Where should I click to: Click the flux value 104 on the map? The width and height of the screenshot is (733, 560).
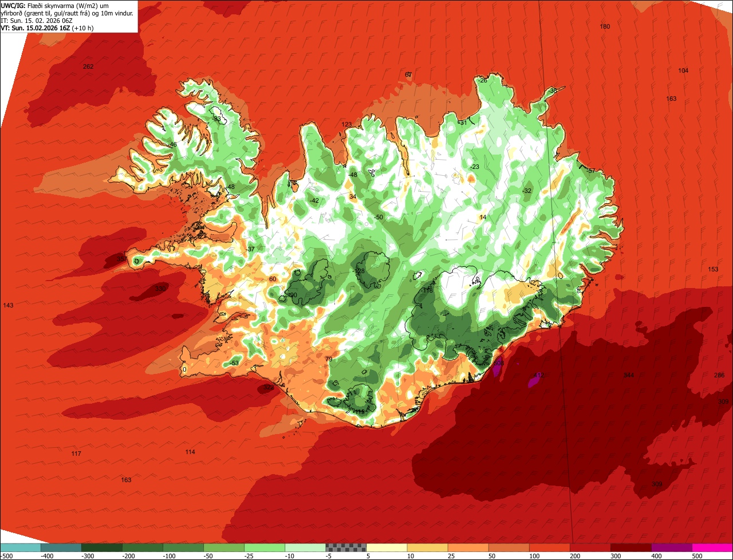tap(683, 70)
